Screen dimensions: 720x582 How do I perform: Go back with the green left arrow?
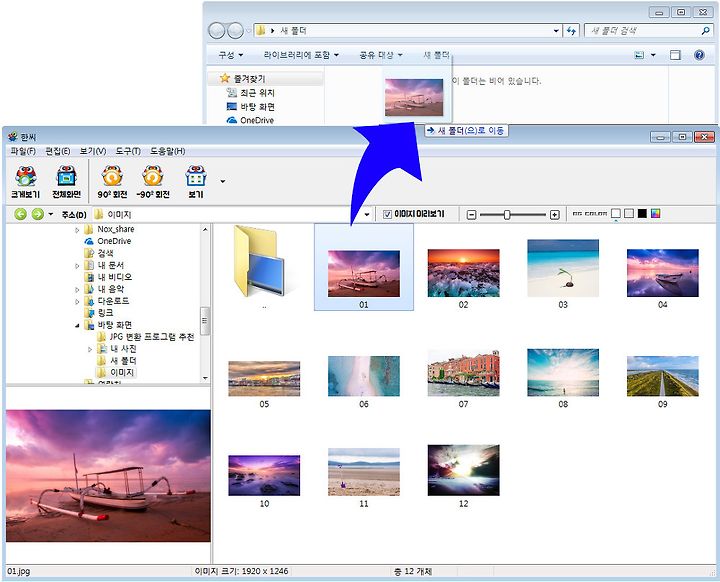click(20, 214)
